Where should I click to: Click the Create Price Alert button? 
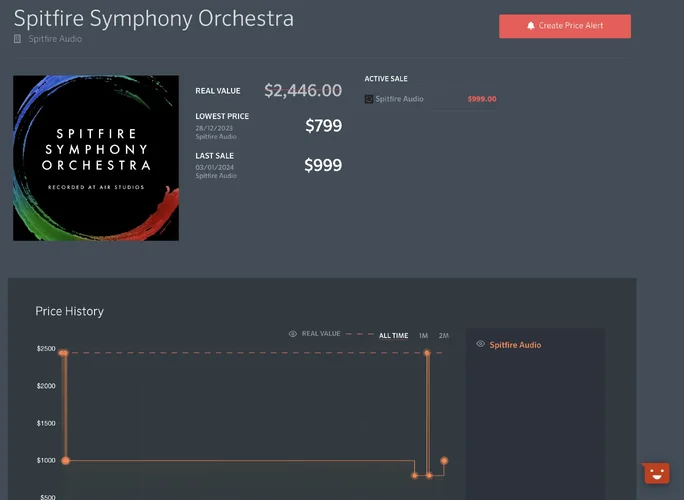pyautogui.click(x=565, y=26)
